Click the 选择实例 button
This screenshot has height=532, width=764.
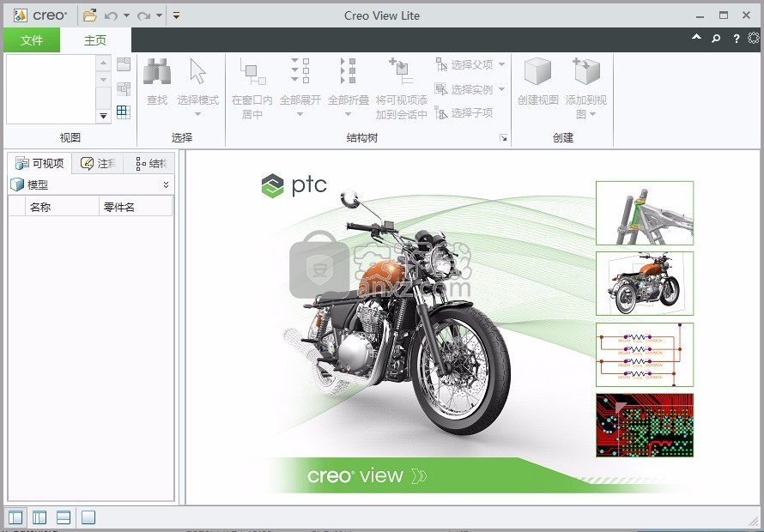click(464, 89)
